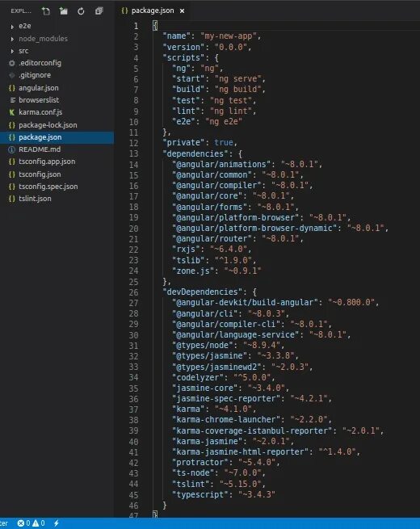
Task: Click the info icon beside README.md
Action: [x=12, y=149]
